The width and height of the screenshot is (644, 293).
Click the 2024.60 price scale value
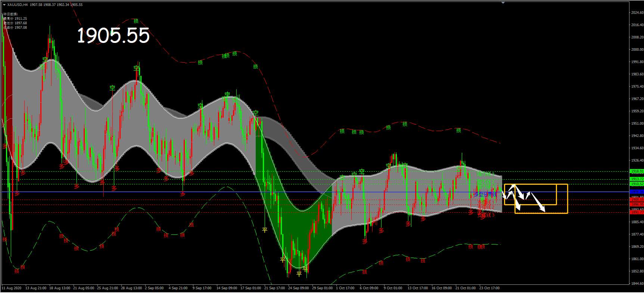(637, 13)
